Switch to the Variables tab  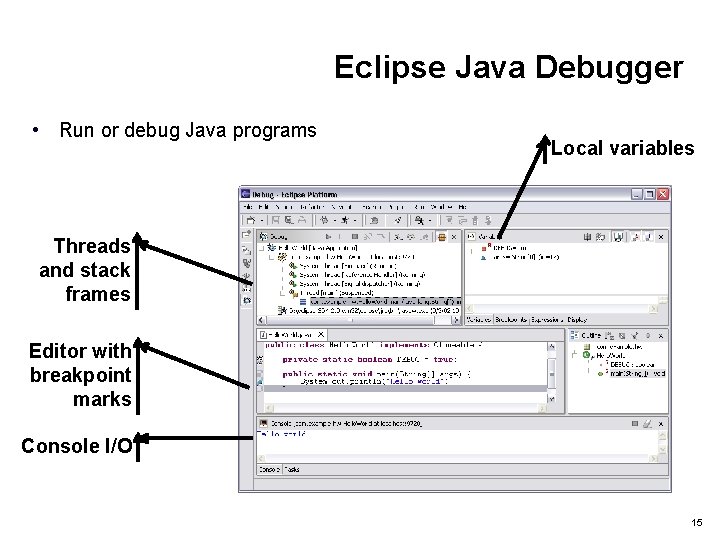479,320
